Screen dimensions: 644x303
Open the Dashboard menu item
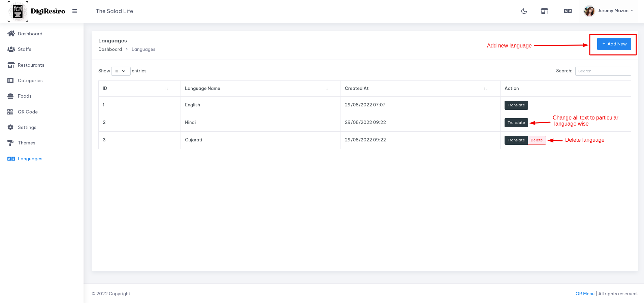[30, 34]
